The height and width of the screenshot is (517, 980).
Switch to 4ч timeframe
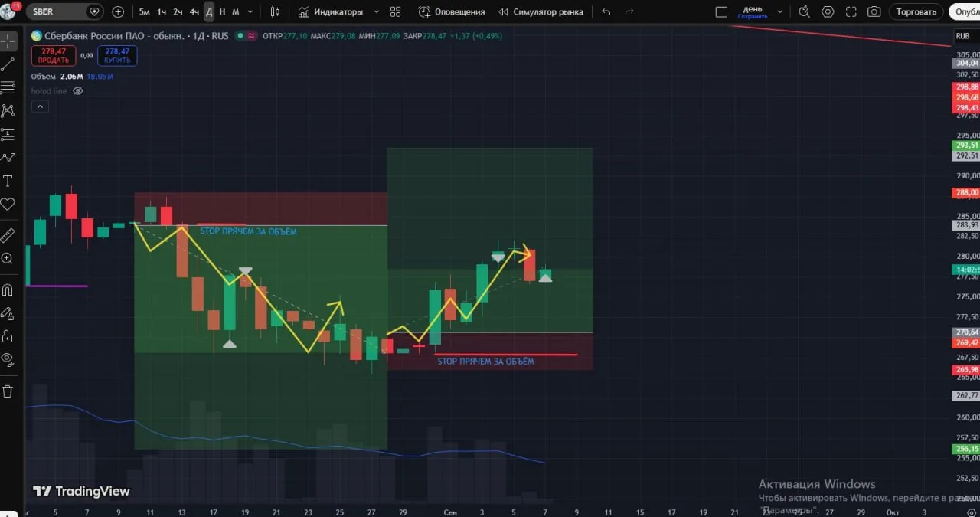point(194,11)
